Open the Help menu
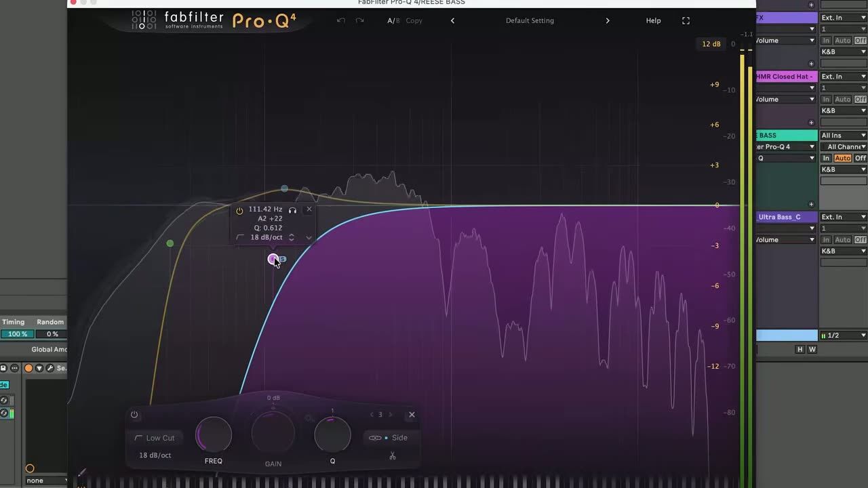This screenshot has width=868, height=488. (x=653, y=20)
